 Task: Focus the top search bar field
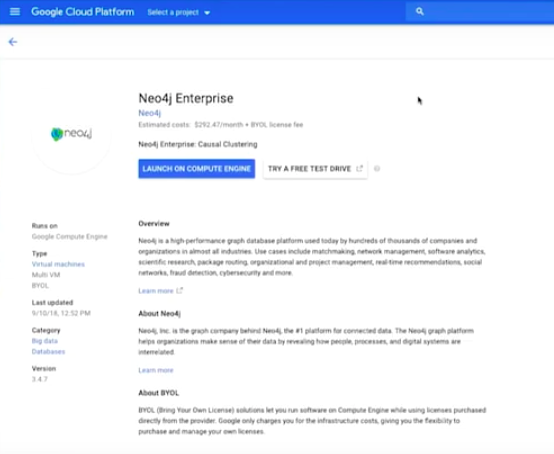tap(480, 12)
